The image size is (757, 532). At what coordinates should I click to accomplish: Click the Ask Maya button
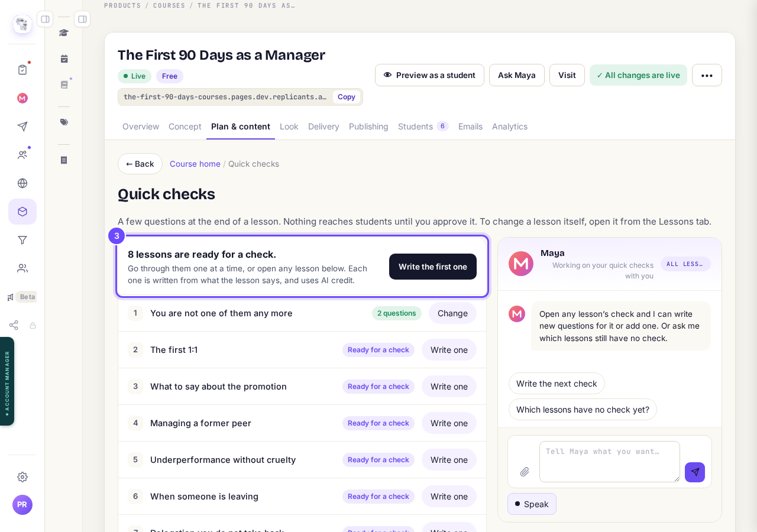[x=517, y=75]
